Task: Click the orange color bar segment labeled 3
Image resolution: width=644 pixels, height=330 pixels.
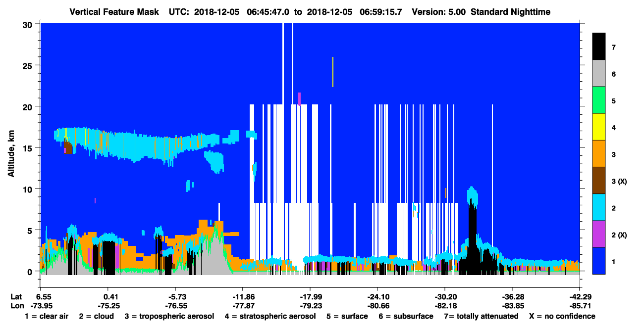Action: [599, 153]
